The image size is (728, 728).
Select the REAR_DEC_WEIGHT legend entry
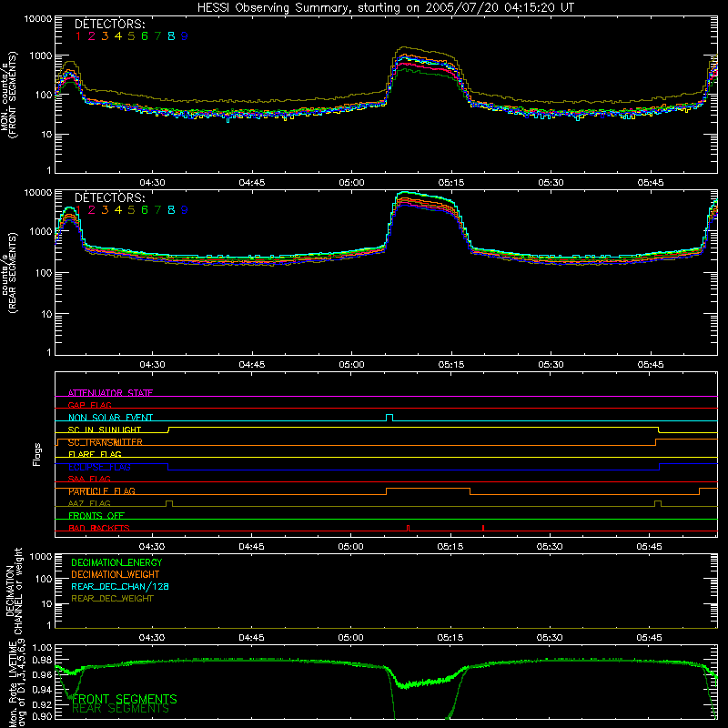pyautogui.click(x=112, y=599)
